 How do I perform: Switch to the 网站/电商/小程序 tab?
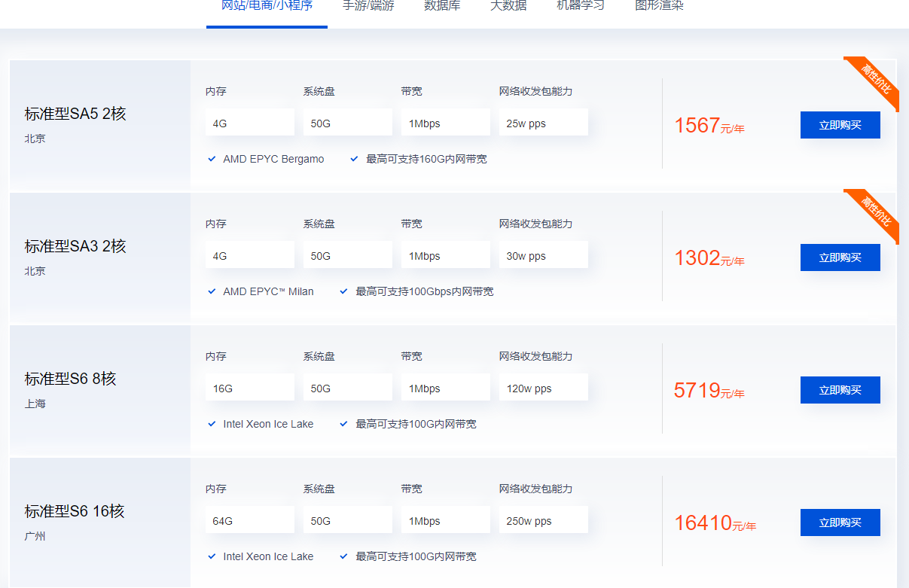pos(267,6)
